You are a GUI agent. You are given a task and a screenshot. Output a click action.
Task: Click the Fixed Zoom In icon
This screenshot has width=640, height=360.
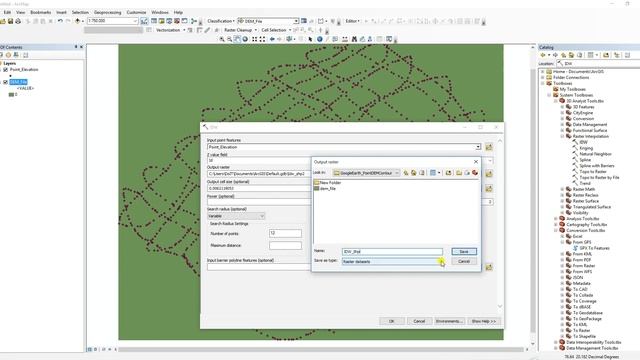click(254, 39)
